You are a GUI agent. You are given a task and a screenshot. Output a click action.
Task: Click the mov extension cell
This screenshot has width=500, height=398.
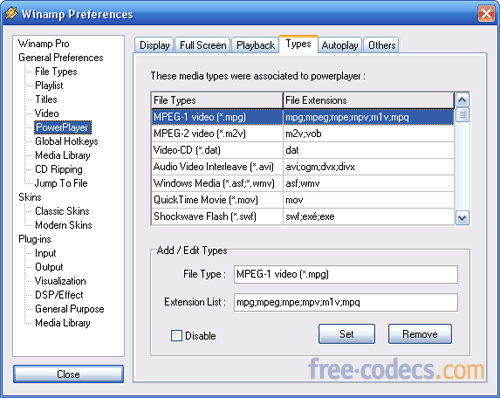(x=368, y=200)
